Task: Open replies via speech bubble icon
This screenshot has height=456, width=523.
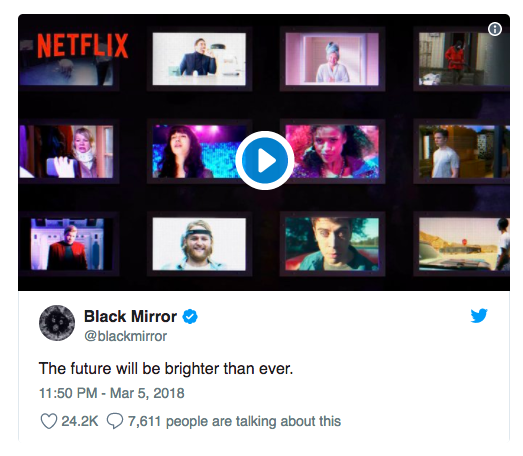Action: coord(115,421)
